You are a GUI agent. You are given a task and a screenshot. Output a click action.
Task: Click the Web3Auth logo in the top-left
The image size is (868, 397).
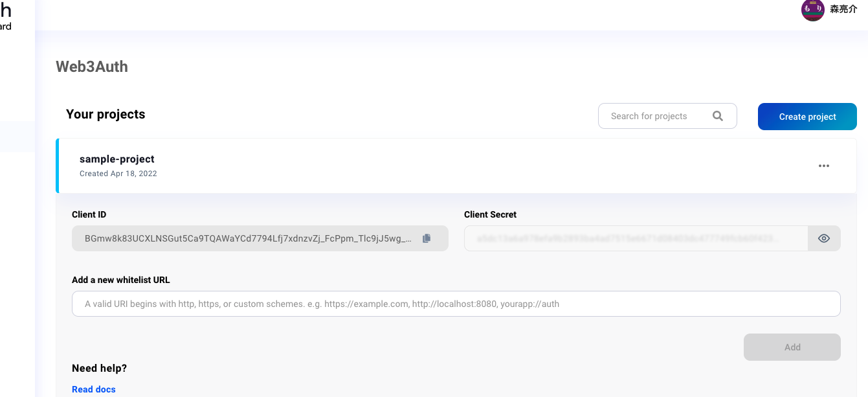tap(5, 10)
